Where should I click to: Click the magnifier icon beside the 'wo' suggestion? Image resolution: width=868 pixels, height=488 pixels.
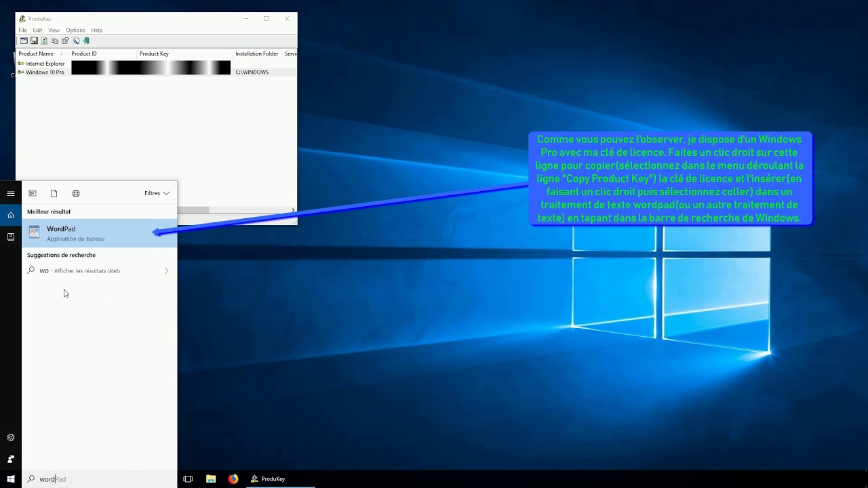pyautogui.click(x=31, y=270)
